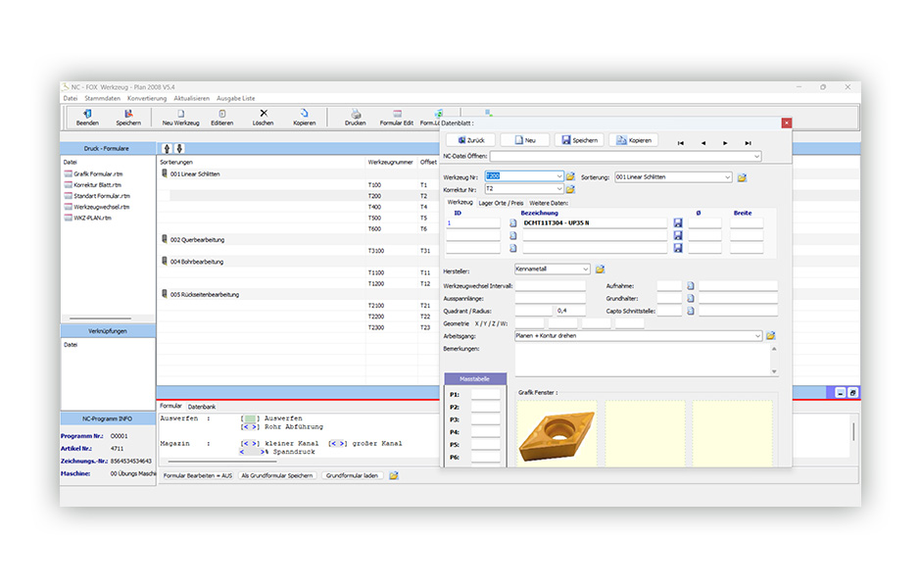Viewport: 921px width, 588px height.
Task: Open the Arbeitsgang dropdown
Action: [757, 336]
